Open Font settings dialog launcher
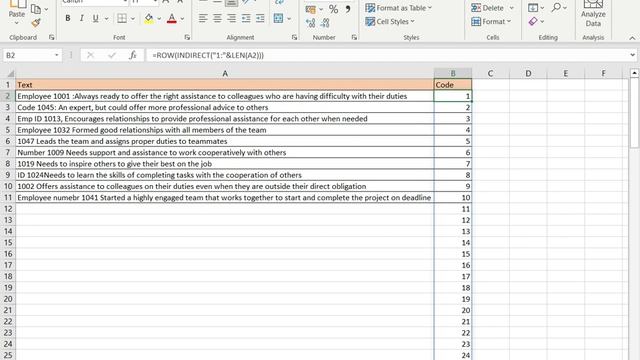Viewport: 640px width, 360px height. tap(187, 37)
